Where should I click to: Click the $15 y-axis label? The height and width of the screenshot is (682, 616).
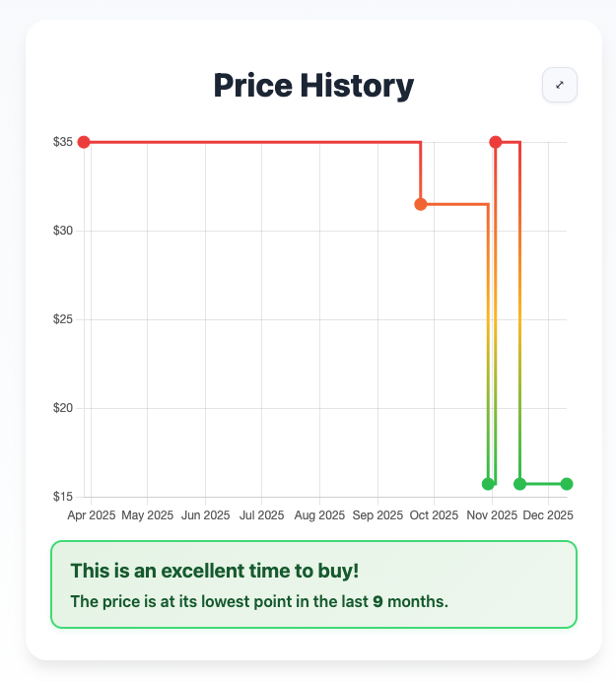(x=62, y=497)
